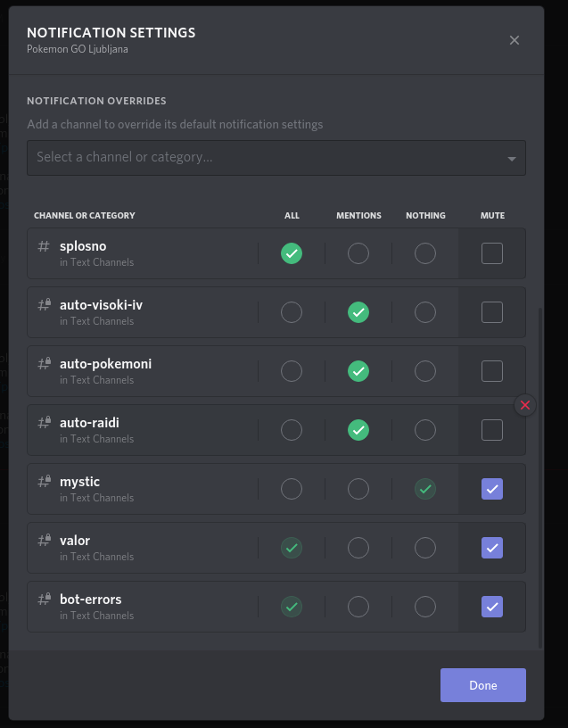Click the overrides list scrollbar
Screen dimensions: 568x728
point(540,477)
